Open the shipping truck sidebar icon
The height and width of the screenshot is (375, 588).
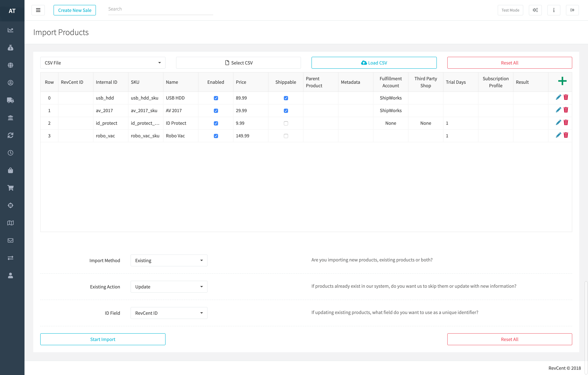[x=10, y=100]
